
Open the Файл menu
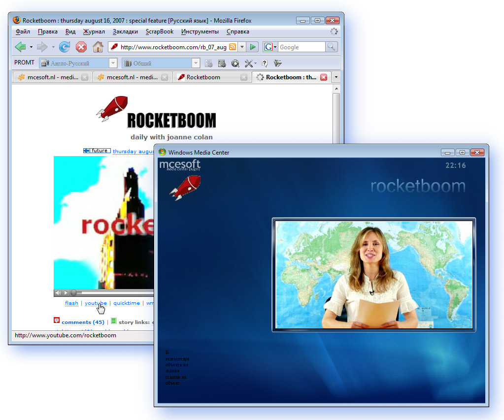23,32
